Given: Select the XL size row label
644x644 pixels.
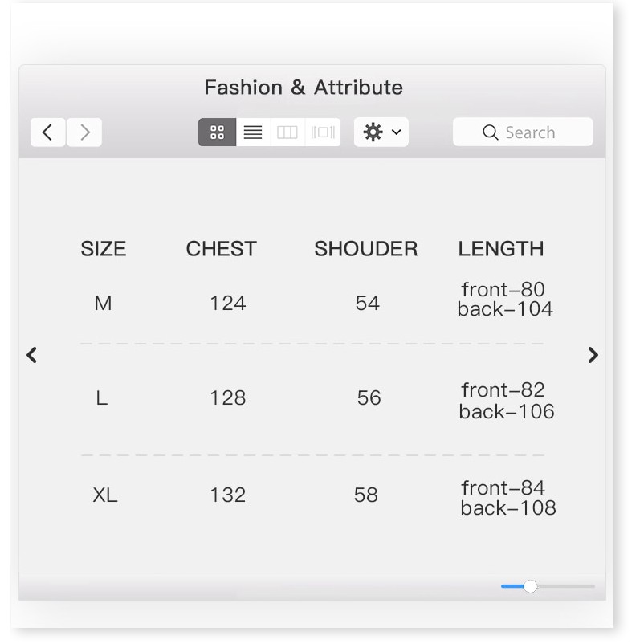Looking at the screenshot, I should click(105, 495).
